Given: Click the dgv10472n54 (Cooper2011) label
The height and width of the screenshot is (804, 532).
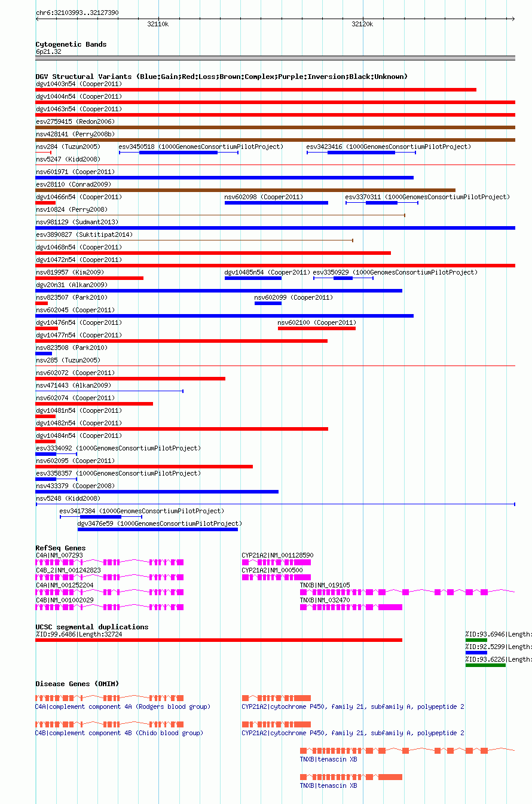Looking at the screenshot, I should (79, 260).
